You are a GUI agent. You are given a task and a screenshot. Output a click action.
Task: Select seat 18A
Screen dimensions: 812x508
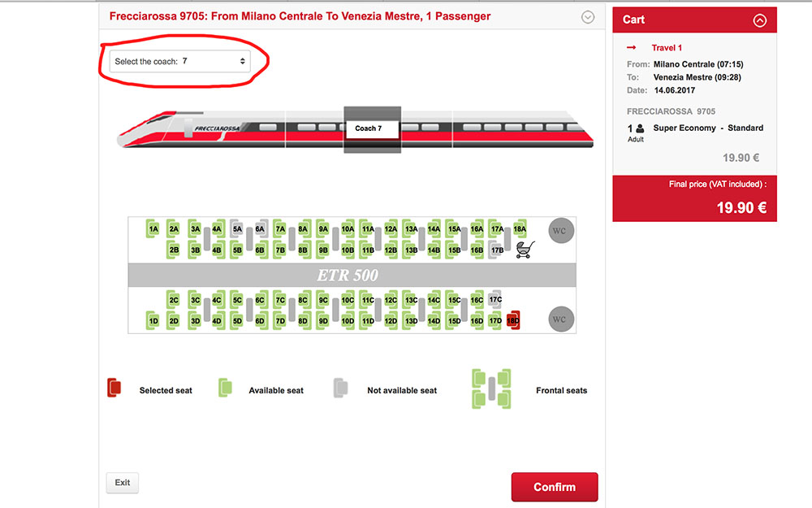[520, 228]
